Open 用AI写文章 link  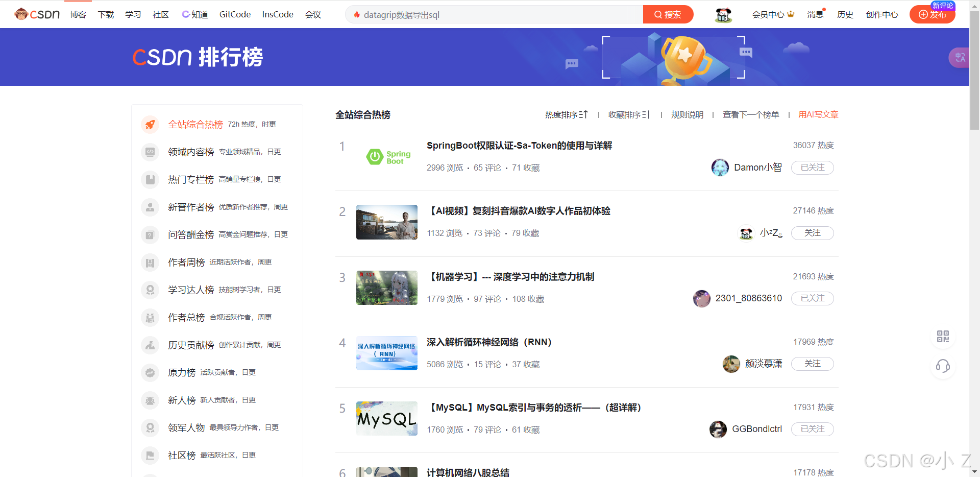click(818, 115)
